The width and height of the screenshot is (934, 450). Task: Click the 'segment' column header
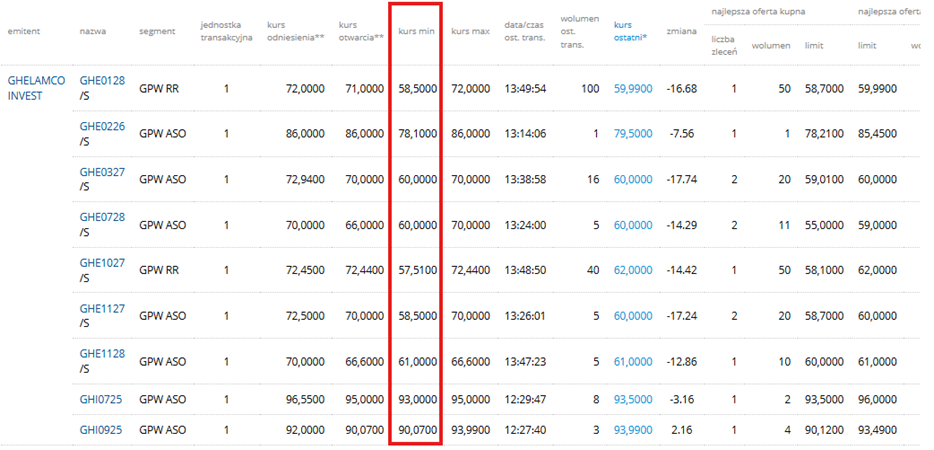(157, 30)
